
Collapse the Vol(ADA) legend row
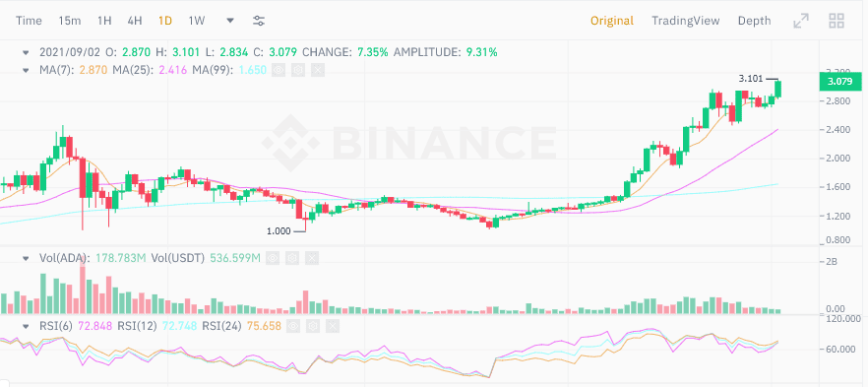[x=26, y=258]
